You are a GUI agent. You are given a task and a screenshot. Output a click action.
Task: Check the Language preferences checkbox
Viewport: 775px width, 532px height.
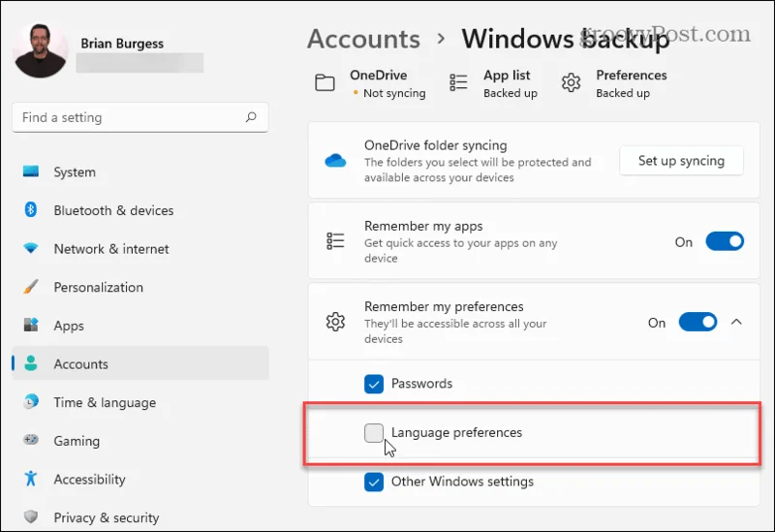[x=374, y=432]
